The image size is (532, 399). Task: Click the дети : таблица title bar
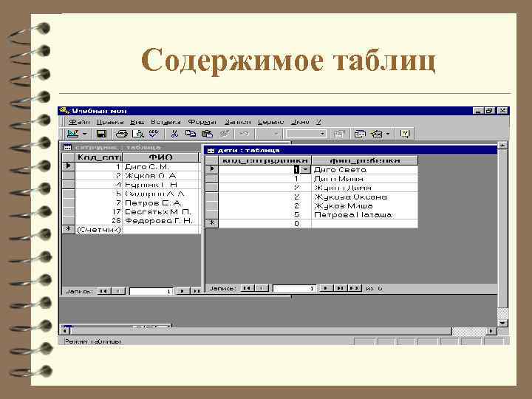tap(350, 150)
